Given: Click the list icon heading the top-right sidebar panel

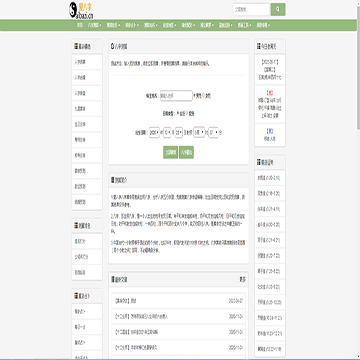Looking at the screenshot, I should coord(259,46).
